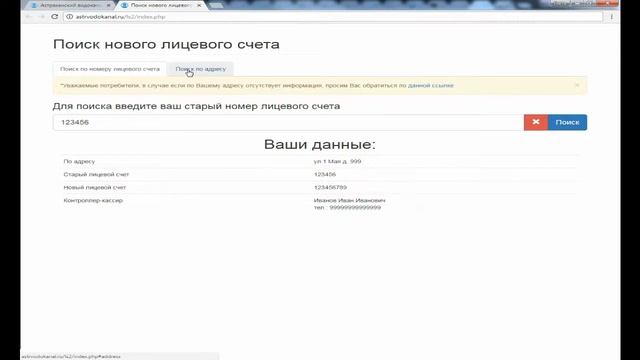The width and height of the screenshot is (640, 360).
Task: Open the 'Поиск по номеру лицевого счета' tab
Action: point(110,69)
